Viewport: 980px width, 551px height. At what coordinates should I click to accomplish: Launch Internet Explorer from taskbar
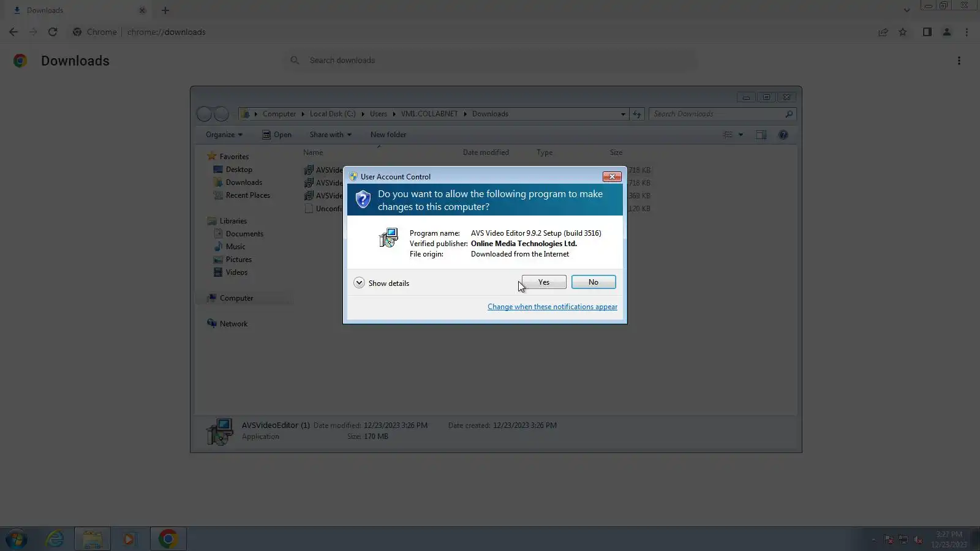point(55,539)
